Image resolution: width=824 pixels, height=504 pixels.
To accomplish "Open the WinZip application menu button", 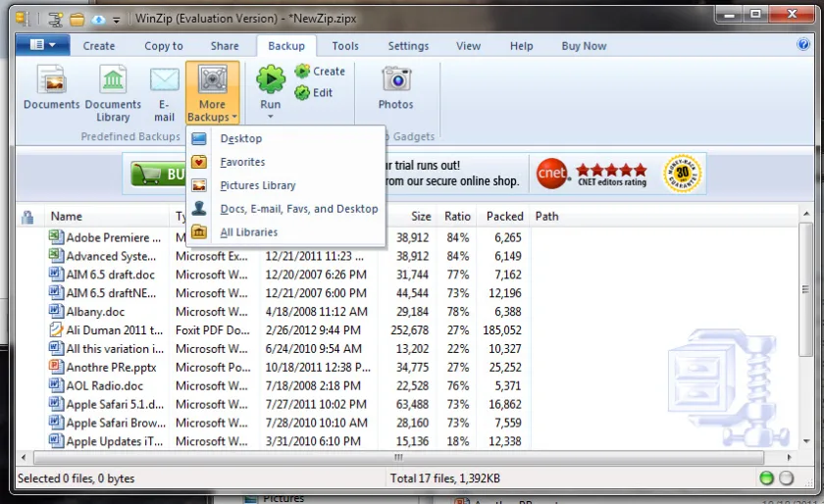I will (42, 45).
